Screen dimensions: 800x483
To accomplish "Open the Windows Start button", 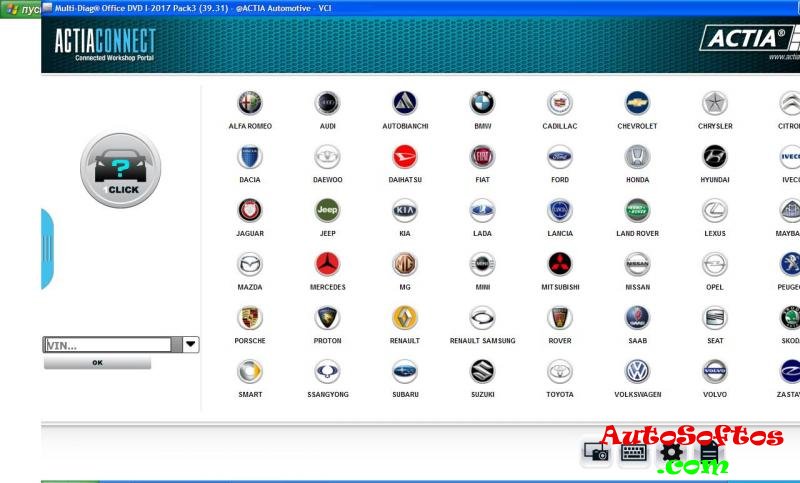I will [x=20, y=9].
